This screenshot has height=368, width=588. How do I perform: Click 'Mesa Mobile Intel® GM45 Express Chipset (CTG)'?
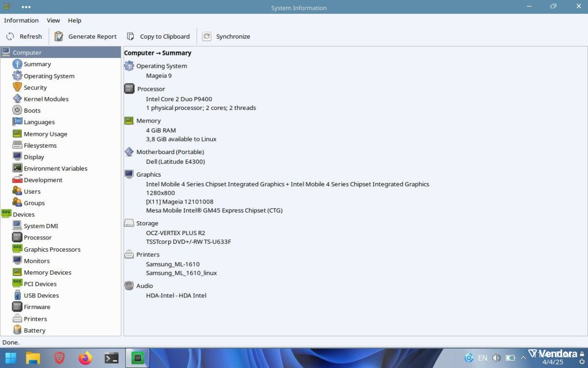click(x=214, y=210)
